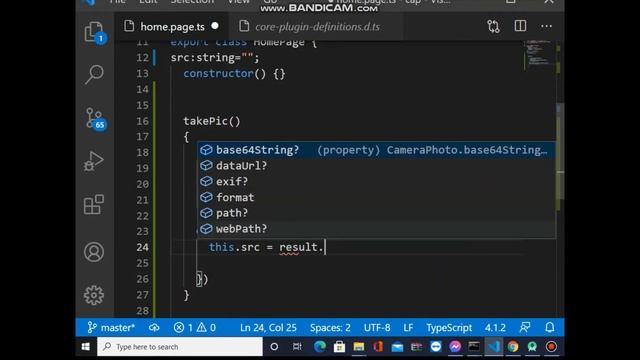This screenshot has height=360, width=640.
Task: Open the More Actions ellipsis menu
Action: [546, 27]
